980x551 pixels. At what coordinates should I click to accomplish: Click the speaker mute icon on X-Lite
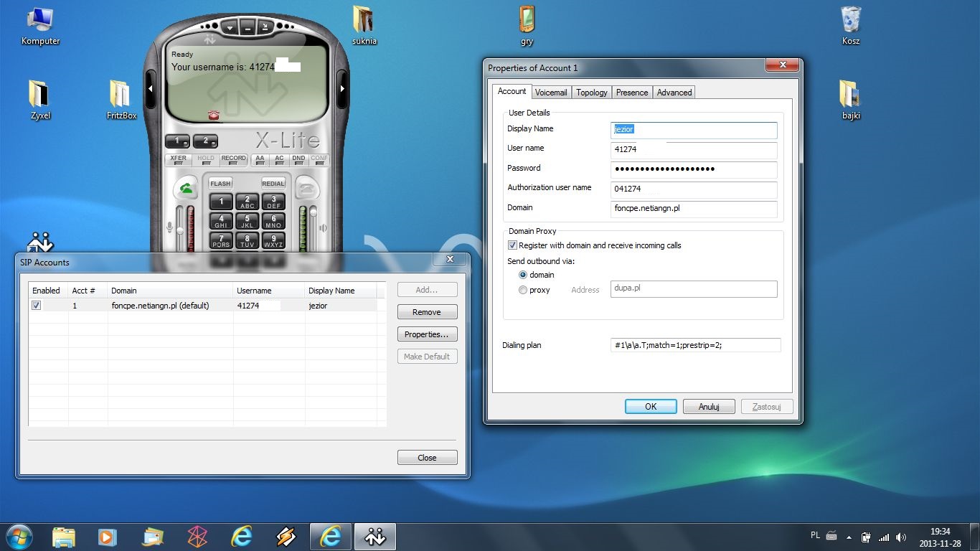pos(324,228)
